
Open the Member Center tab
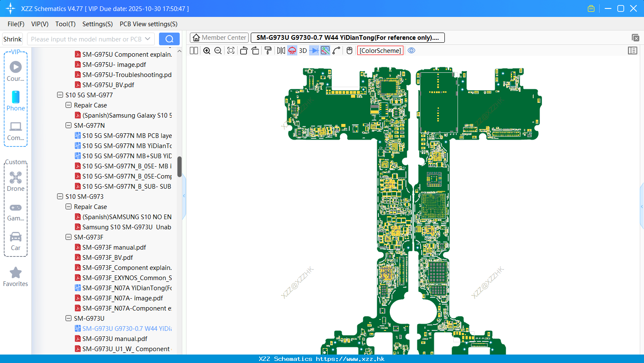tap(219, 38)
